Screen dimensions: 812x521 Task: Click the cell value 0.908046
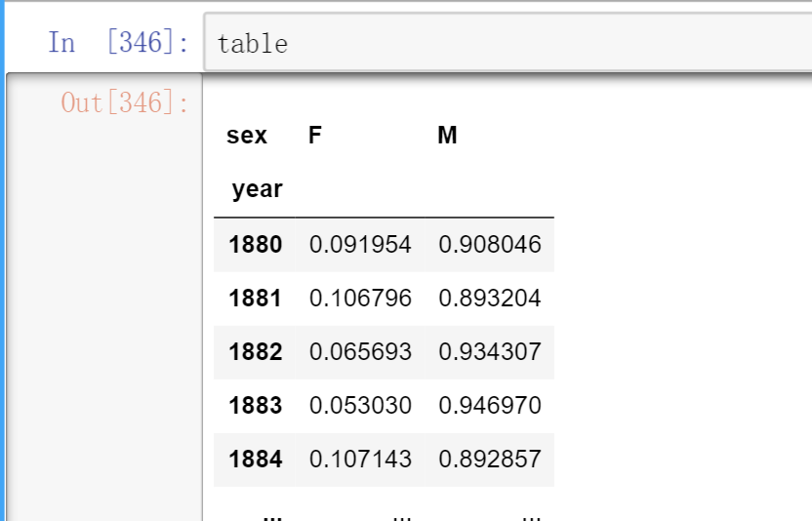(490, 245)
